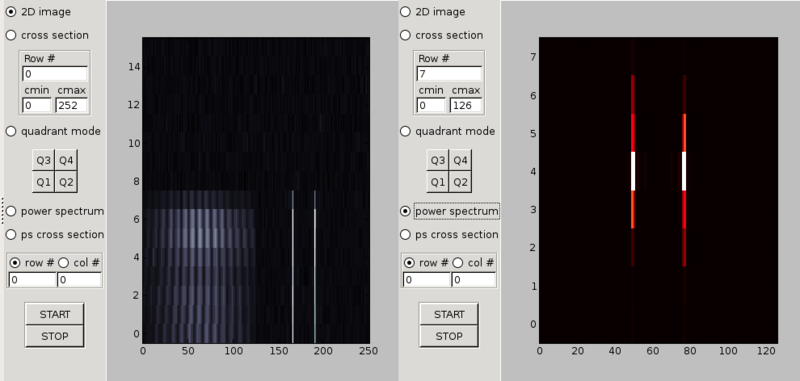Click Q3 quadrant button in right panel
800x381 pixels.
[438, 161]
